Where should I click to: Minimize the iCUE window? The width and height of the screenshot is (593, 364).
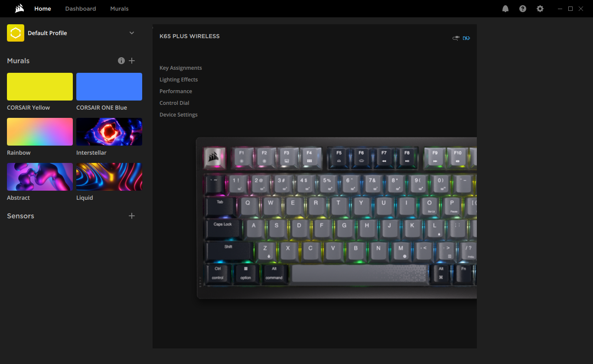(x=560, y=9)
